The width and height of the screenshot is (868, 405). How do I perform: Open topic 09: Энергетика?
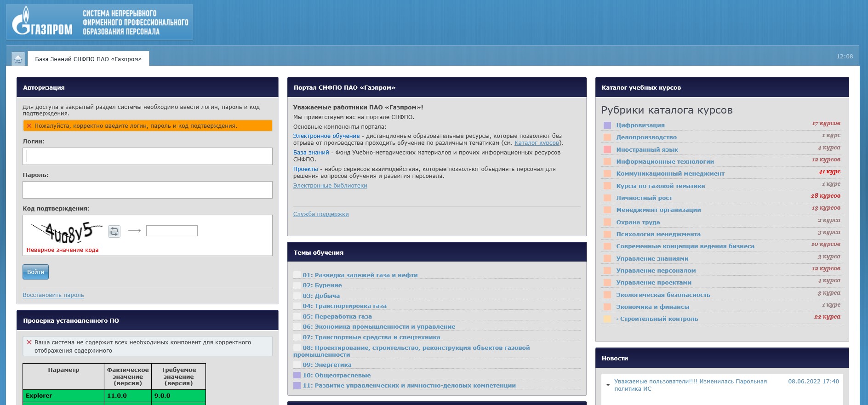[327, 365]
